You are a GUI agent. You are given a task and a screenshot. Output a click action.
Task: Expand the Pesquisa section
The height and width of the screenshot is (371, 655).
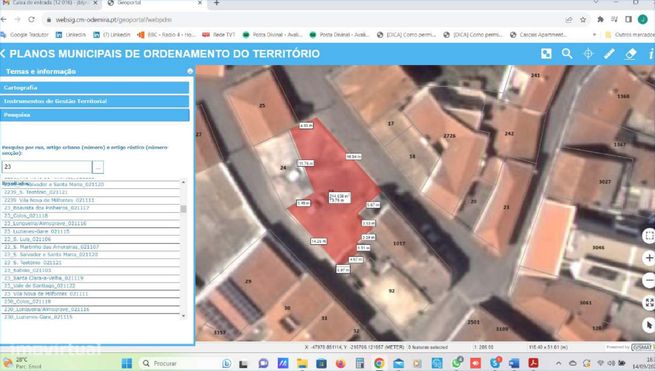click(94, 115)
